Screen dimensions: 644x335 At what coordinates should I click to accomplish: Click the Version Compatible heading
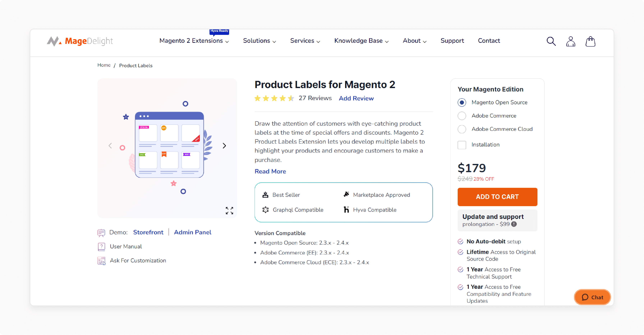[x=280, y=233]
